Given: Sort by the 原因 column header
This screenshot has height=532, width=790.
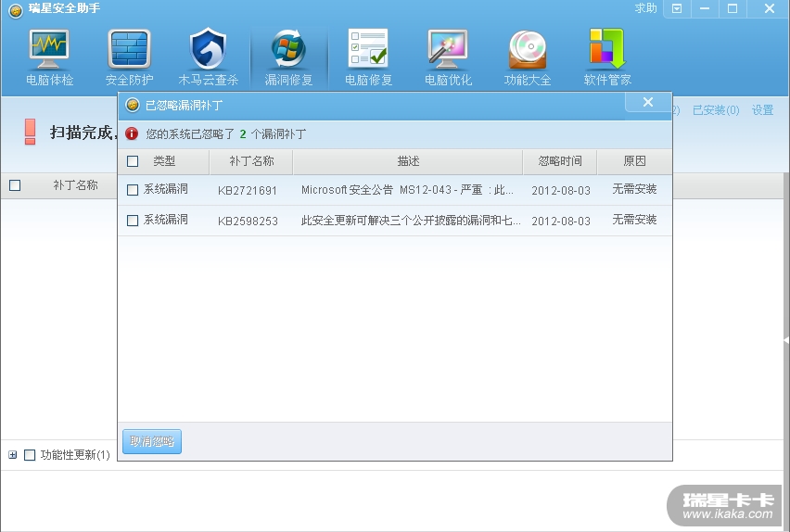Looking at the screenshot, I should click(x=634, y=161).
